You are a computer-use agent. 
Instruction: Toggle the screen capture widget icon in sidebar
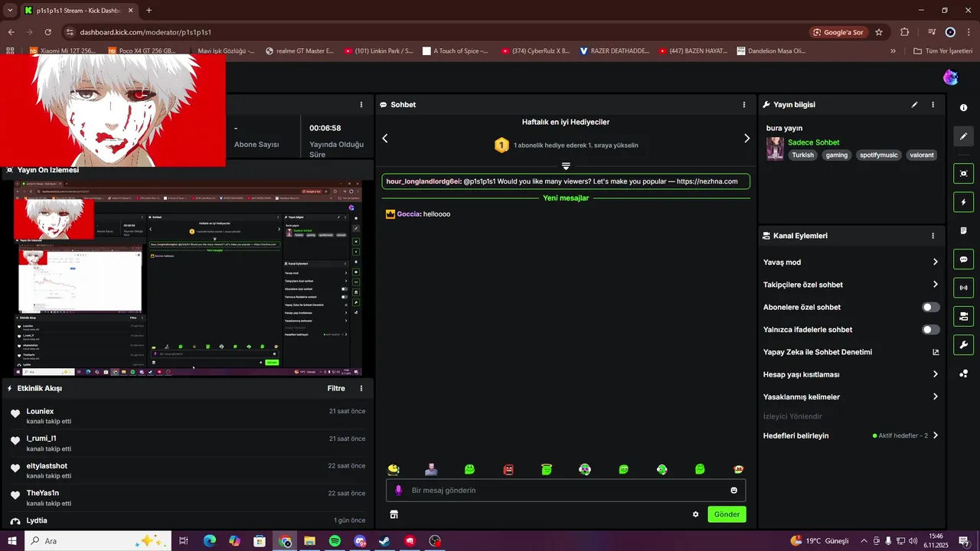coord(963,174)
